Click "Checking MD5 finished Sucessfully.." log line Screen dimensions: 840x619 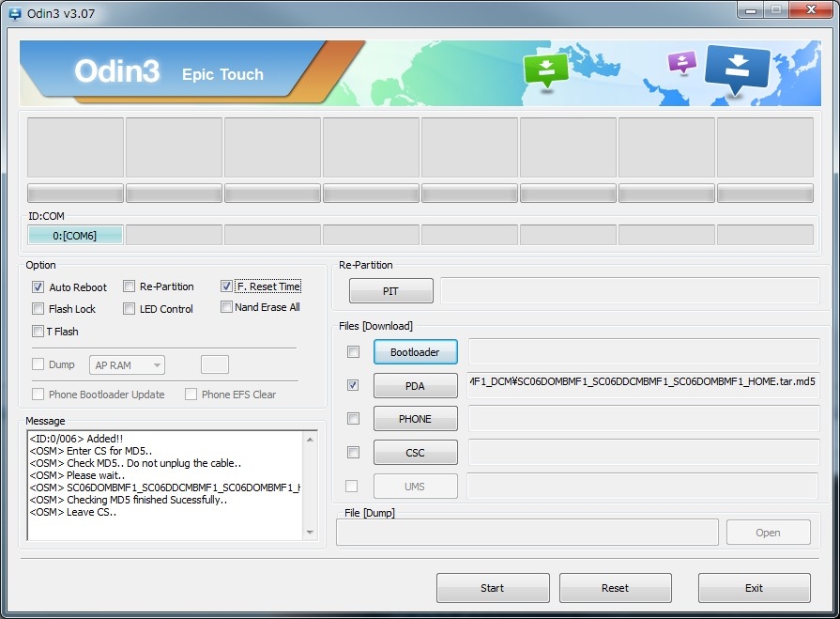[129, 500]
